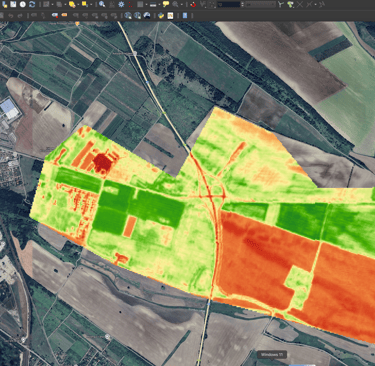375x366 pixels.
Task: Click the snapping tolerance spinner arrows
Action: point(242,4)
